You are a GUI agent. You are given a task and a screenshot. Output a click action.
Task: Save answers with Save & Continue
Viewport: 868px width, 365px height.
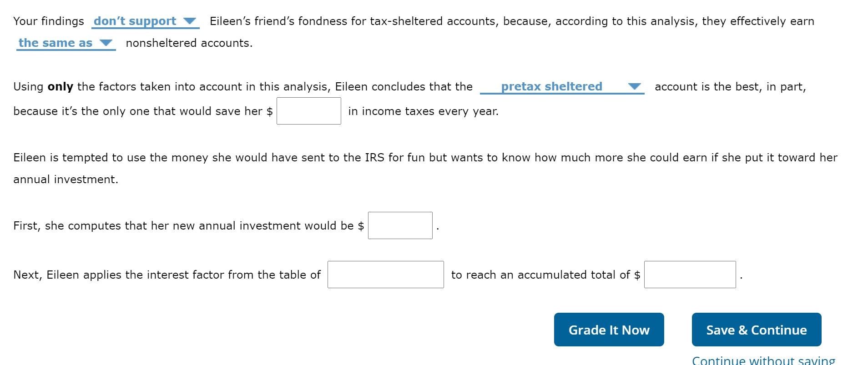click(756, 330)
